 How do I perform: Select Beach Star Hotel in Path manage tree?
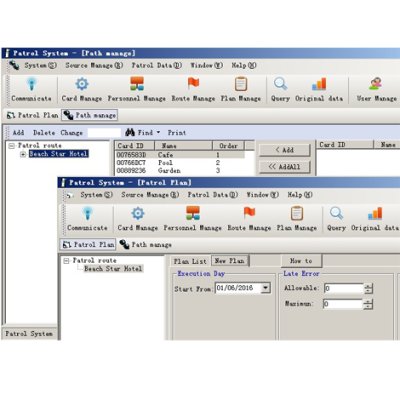pyautogui.click(x=58, y=154)
